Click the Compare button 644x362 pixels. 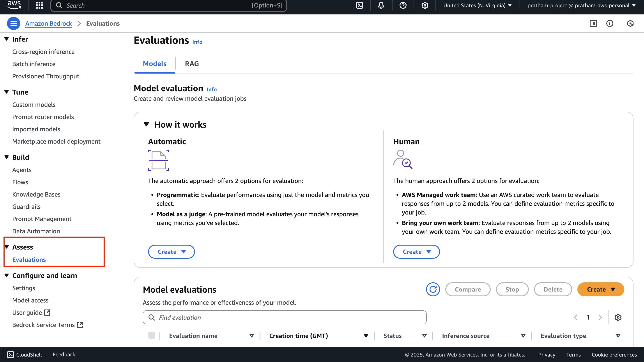click(467, 289)
